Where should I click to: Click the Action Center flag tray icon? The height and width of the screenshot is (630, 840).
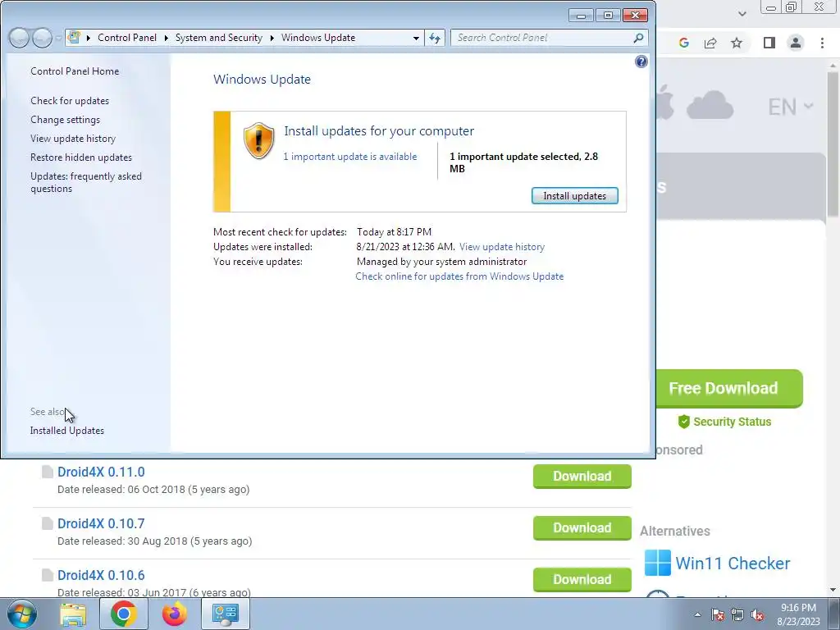point(718,614)
